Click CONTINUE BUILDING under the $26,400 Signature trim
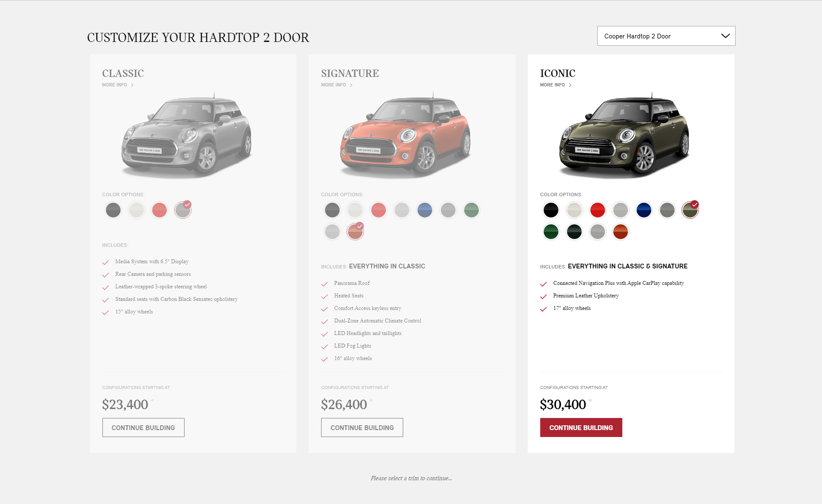 (362, 427)
